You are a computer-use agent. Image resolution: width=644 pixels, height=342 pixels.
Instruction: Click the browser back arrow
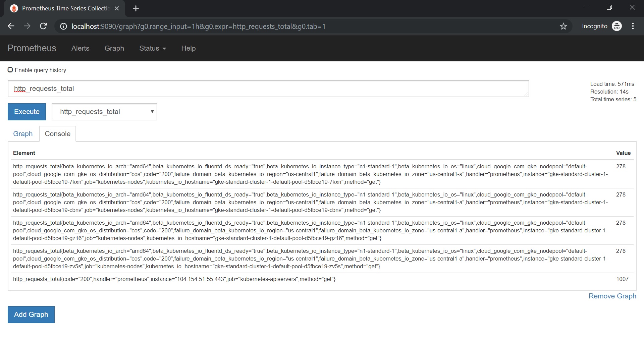(x=11, y=26)
